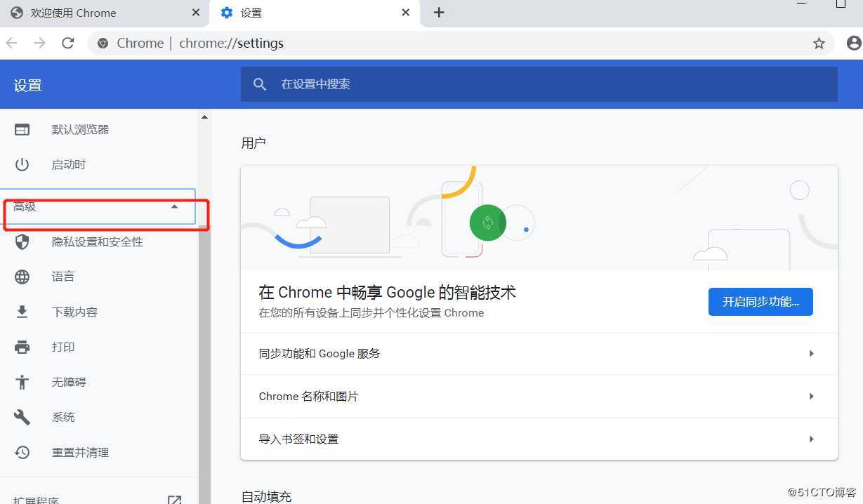Click the green sync illustration icon

488,223
